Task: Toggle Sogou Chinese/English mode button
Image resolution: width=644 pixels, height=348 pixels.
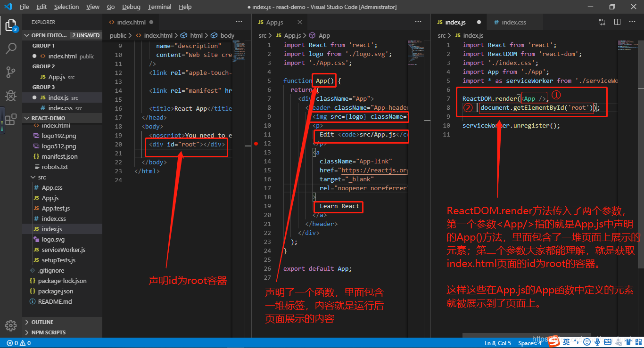Action: pos(566,341)
